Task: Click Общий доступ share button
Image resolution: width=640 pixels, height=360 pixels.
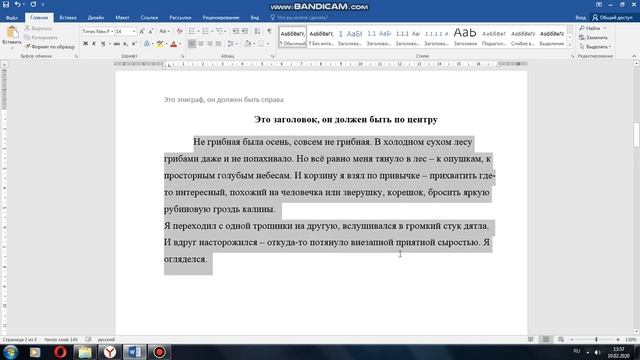Action: point(612,18)
